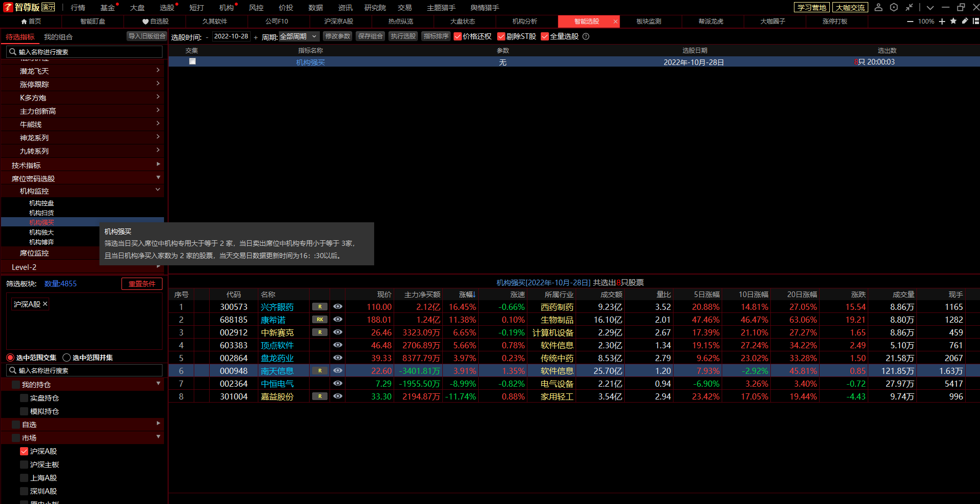Click the plus next to the date field
The image size is (980, 504).
coord(256,37)
